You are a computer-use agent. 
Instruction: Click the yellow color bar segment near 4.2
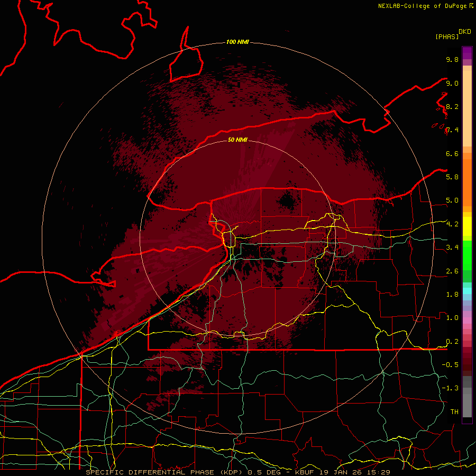coord(467,226)
